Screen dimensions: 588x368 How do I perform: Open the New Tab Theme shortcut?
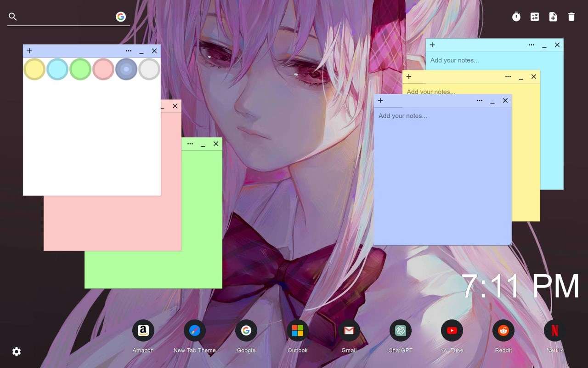pyautogui.click(x=195, y=331)
